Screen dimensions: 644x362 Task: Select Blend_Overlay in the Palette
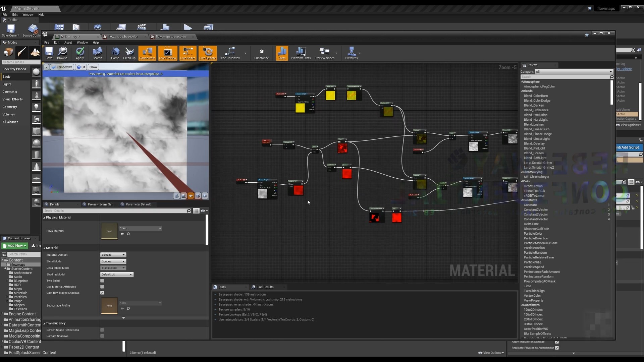point(534,143)
